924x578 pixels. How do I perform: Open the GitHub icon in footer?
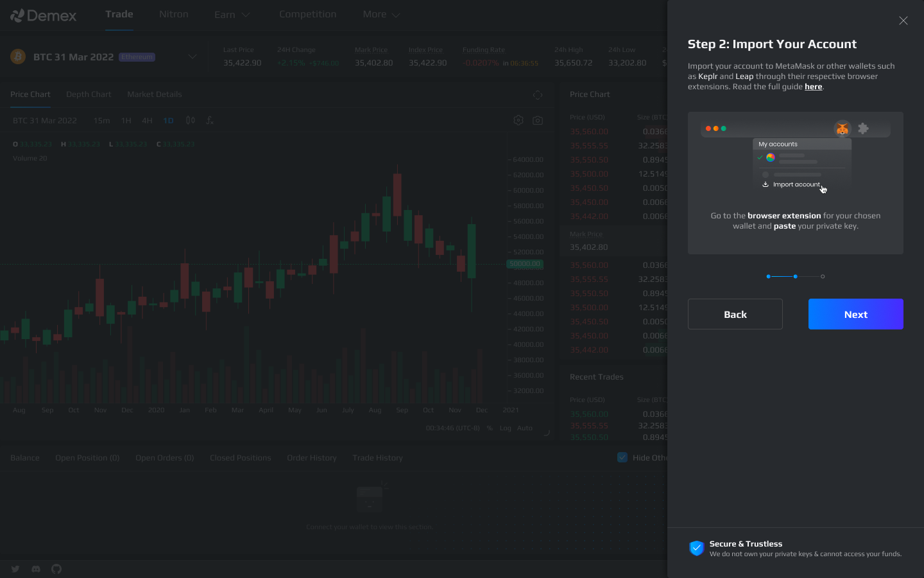pos(56,569)
